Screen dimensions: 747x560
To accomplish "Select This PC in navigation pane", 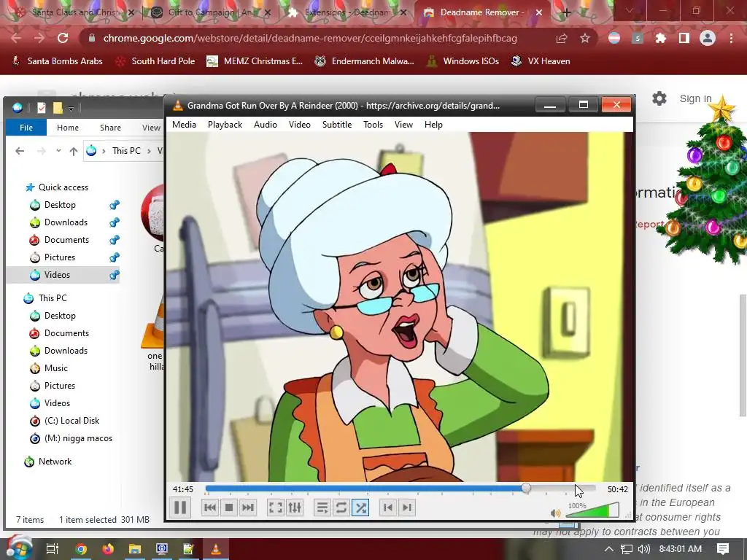I will (53, 298).
